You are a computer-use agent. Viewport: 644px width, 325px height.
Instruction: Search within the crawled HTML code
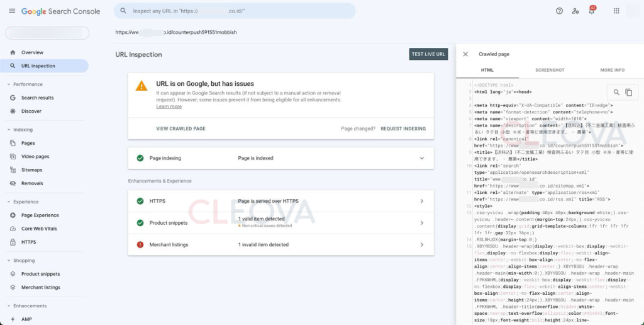tap(616, 93)
